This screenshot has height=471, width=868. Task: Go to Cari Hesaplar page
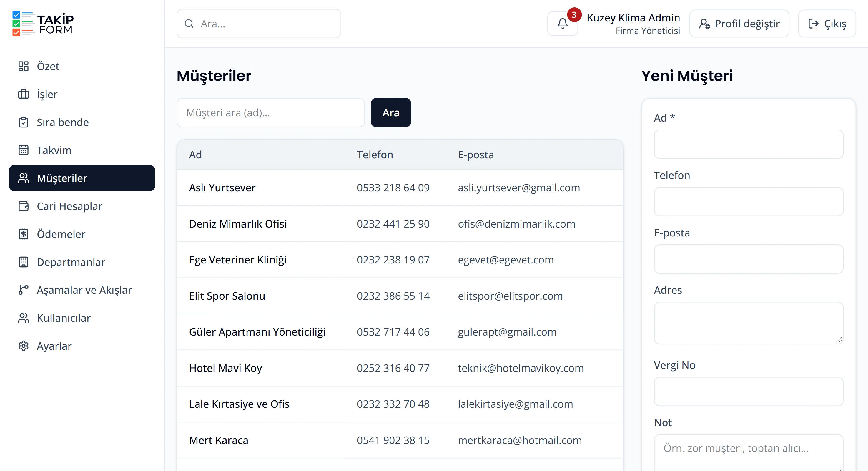[x=82, y=206]
